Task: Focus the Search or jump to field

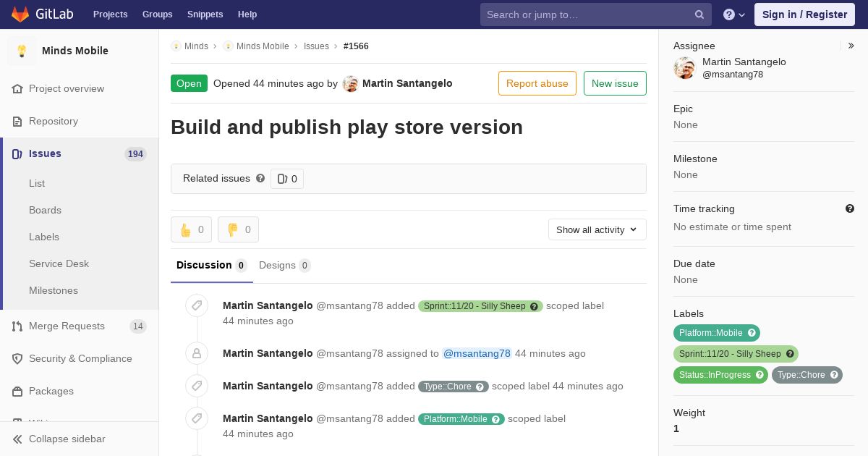Action: pos(596,14)
